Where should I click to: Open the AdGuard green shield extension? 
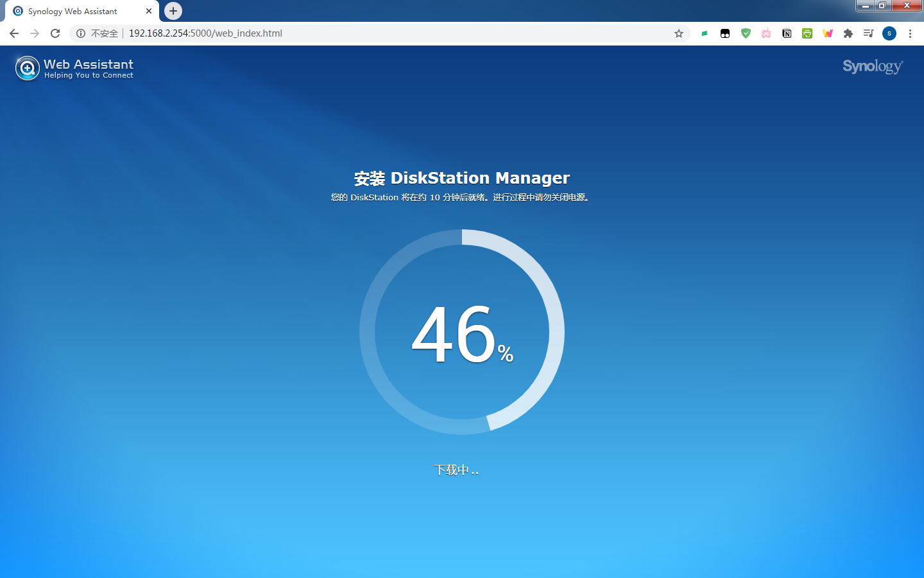746,33
